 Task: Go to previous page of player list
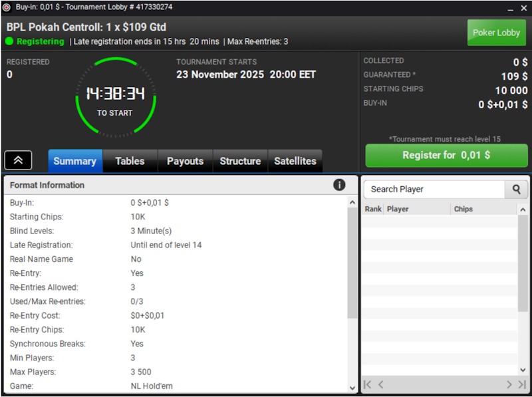(x=380, y=384)
